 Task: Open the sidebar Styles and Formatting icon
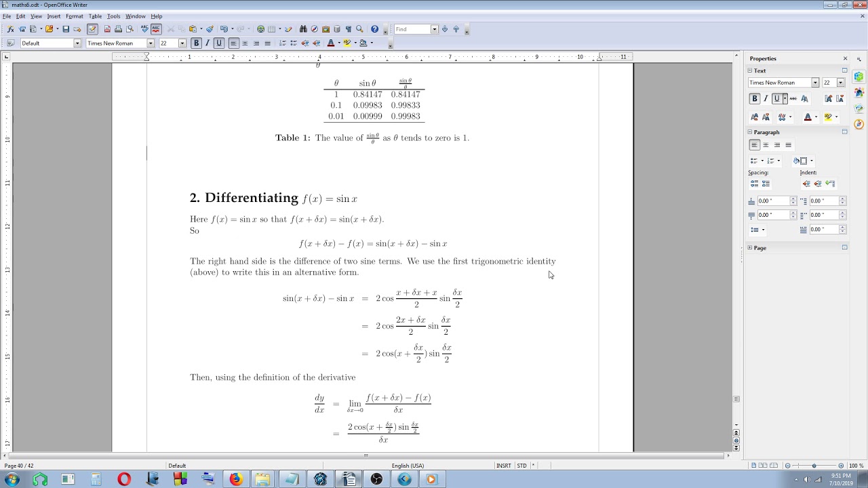pyautogui.click(x=859, y=92)
